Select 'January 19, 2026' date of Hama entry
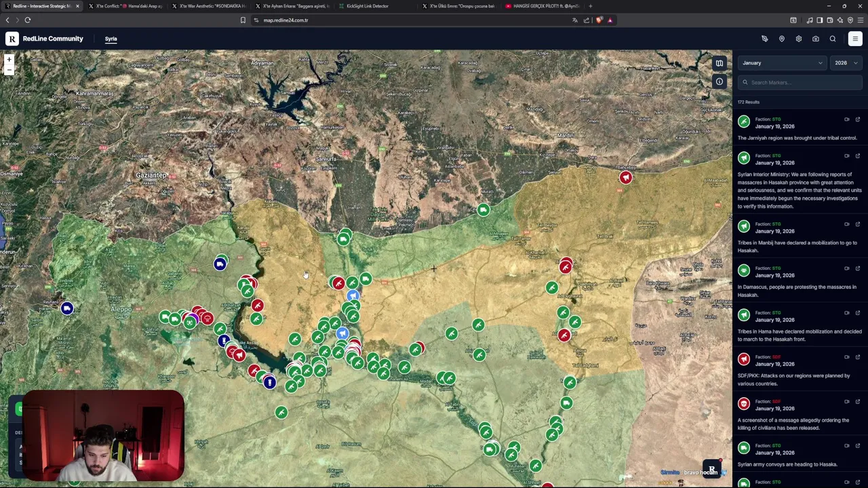 click(774, 320)
